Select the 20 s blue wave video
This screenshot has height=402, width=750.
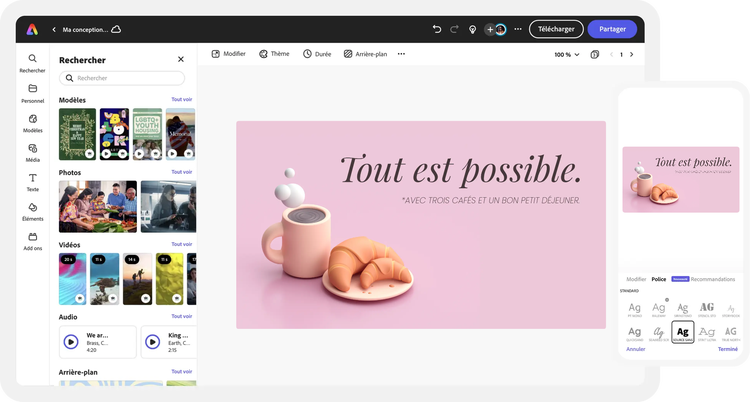pyautogui.click(x=73, y=279)
